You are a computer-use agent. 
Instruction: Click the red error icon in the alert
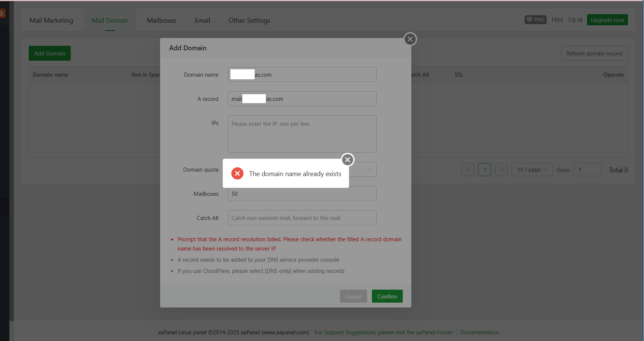pyautogui.click(x=237, y=173)
